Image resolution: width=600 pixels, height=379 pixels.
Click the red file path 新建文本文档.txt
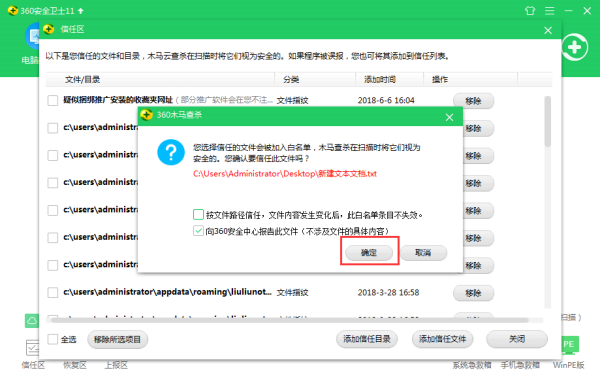[x=285, y=174]
